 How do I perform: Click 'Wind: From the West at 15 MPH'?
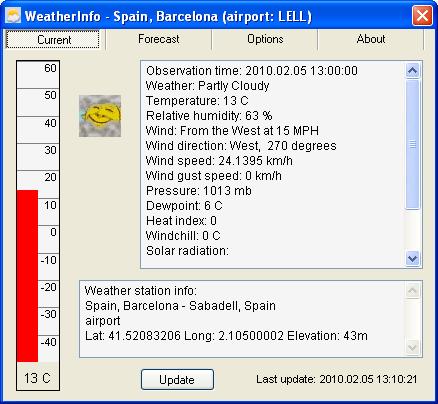(x=232, y=131)
